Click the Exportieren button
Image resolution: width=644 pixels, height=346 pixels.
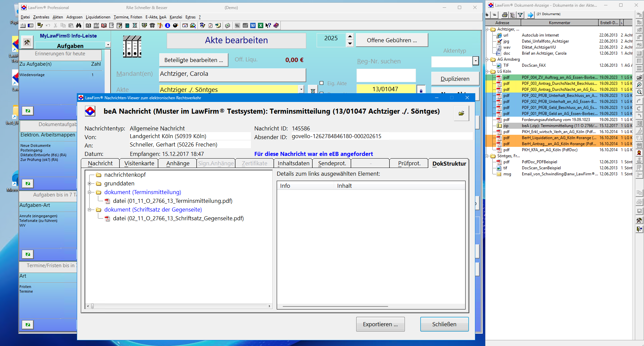point(380,324)
